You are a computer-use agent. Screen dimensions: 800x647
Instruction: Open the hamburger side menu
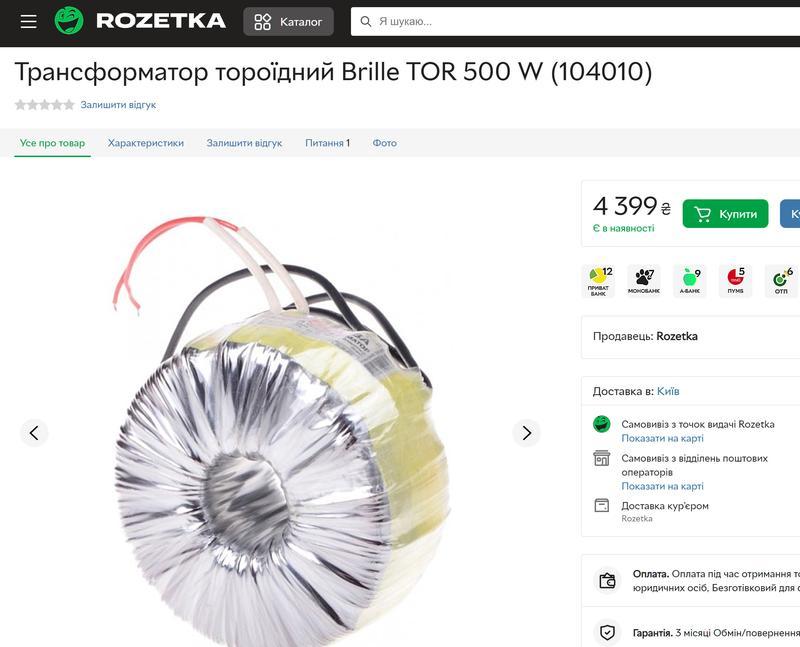click(x=28, y=21)
